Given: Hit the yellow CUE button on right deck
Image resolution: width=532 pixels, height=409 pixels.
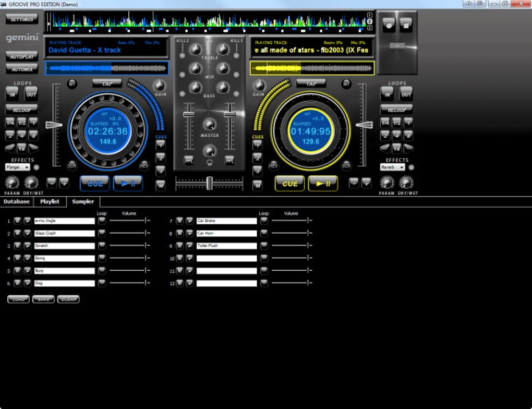Looking at the screenshot, I should click(290, 184).
